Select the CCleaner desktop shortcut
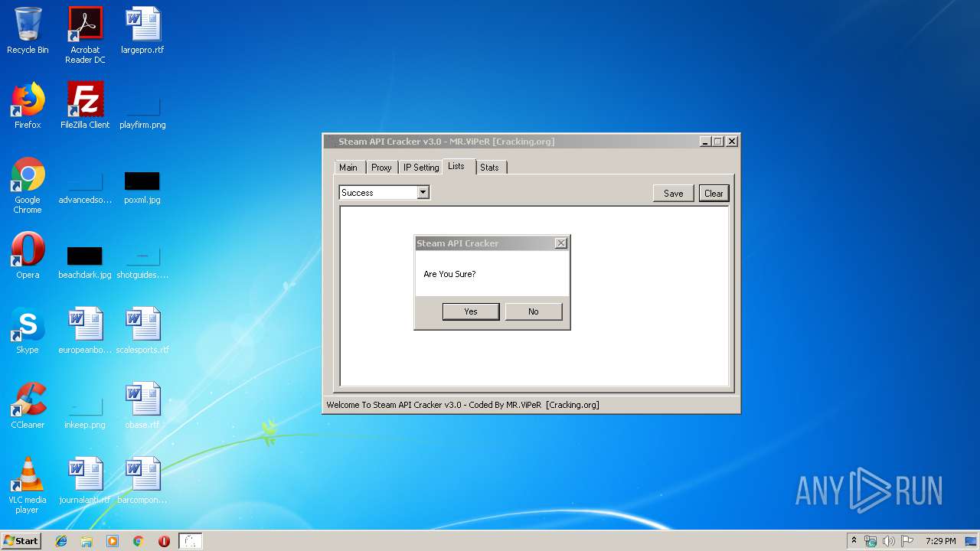 coord(28,406)
